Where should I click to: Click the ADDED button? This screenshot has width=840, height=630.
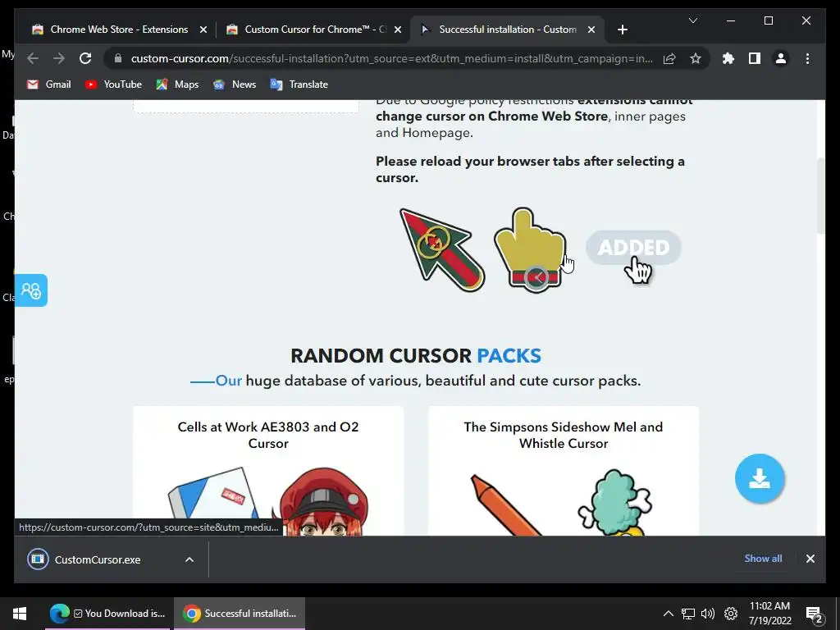point(633,248)
